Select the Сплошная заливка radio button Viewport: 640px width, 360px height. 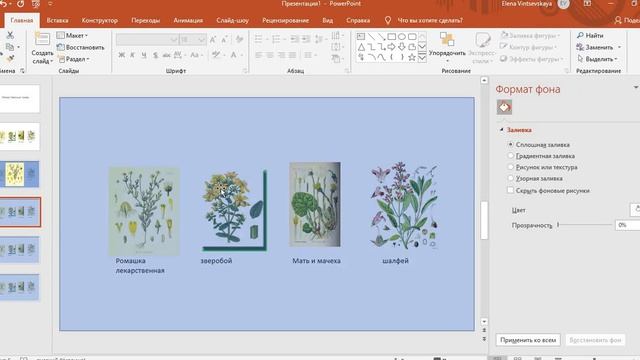[510, 144]
